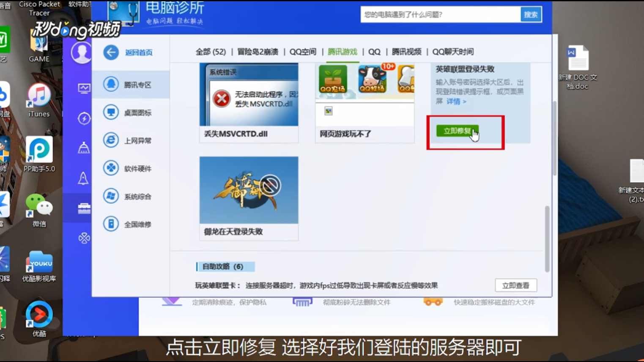
Task: Click the user avatar in blue sidebar
Action: [81, 53]
